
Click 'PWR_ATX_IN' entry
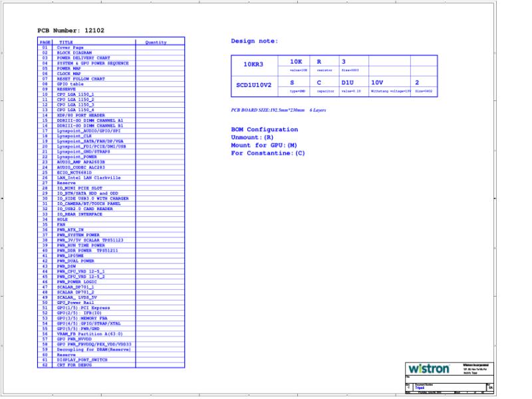click(x=70, y=229)
